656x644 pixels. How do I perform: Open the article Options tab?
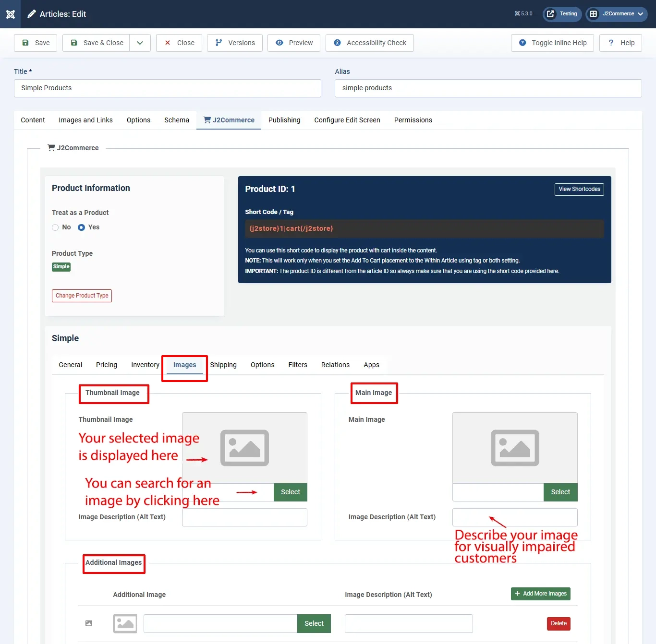pos(138,120)
